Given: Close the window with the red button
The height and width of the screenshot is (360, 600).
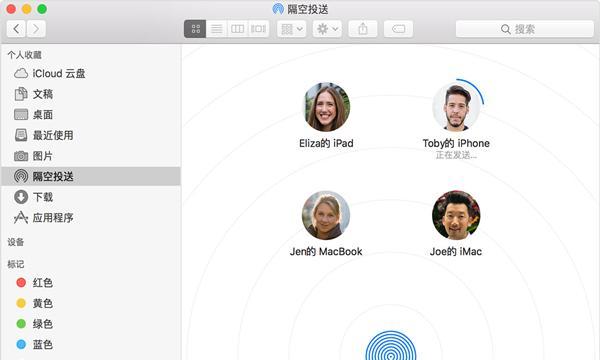Looking at the screenshot, I should (11, 9).
